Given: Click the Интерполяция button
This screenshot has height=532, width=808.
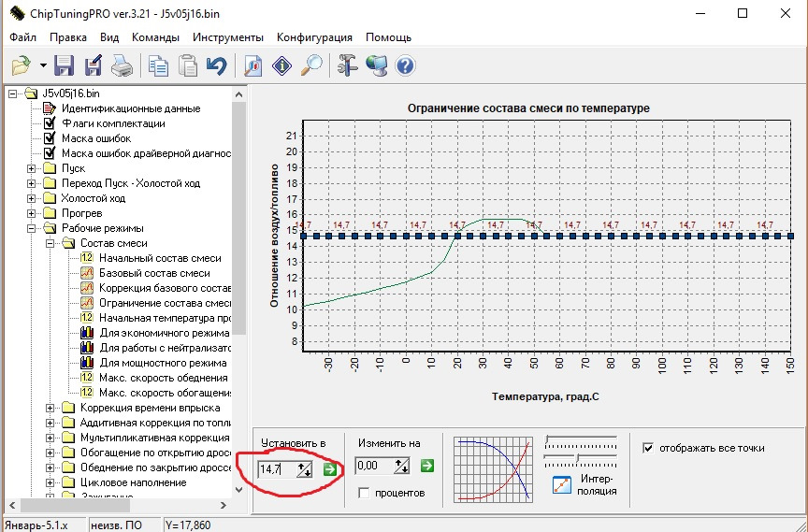Looking at the screenshot, I should click(x=562, y=485).
